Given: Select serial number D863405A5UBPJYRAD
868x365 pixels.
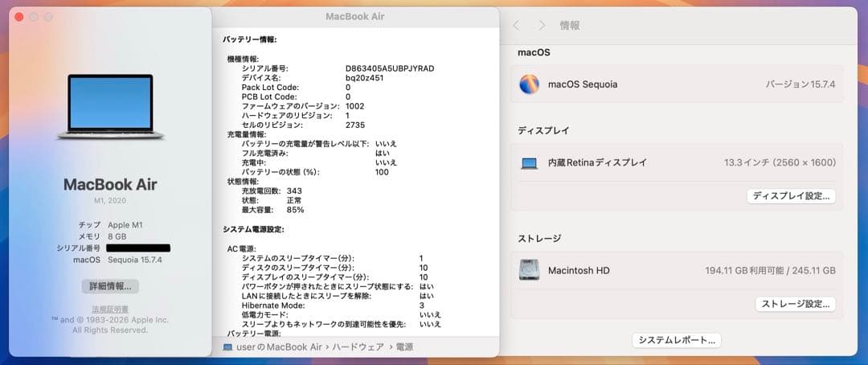Looking at the screenshot, I should (390, 68).
